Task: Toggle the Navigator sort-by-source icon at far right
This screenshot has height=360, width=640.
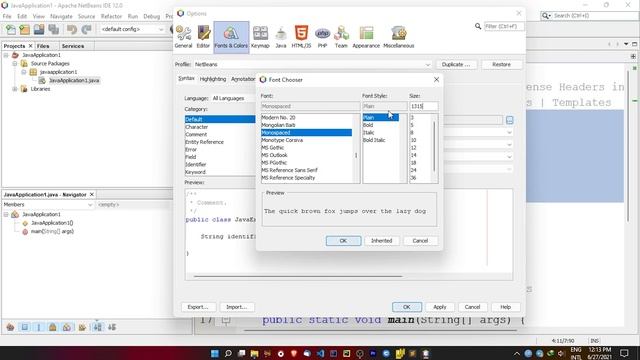Action: 112,327
